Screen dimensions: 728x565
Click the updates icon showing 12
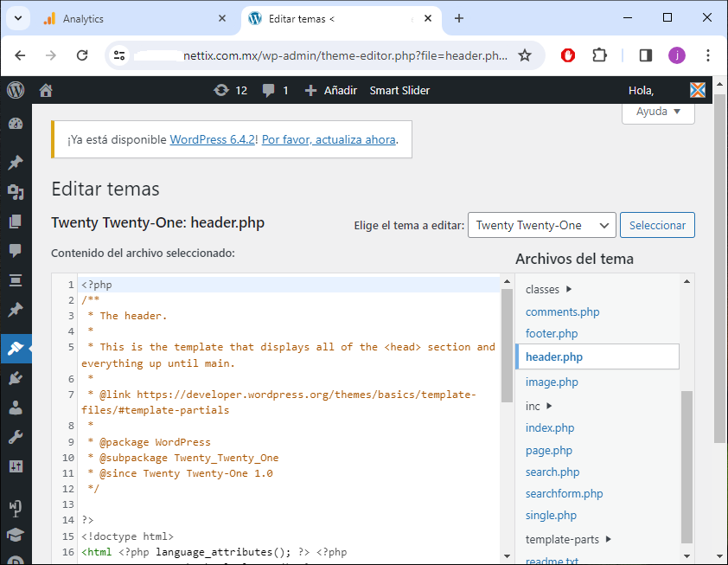click(230, 90)
